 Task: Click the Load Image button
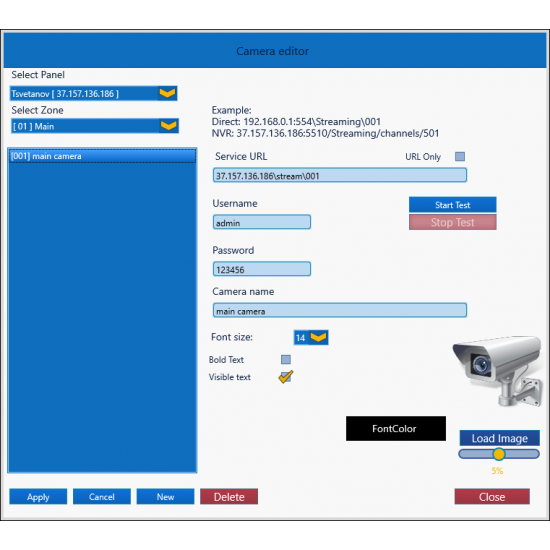(499, 438)
